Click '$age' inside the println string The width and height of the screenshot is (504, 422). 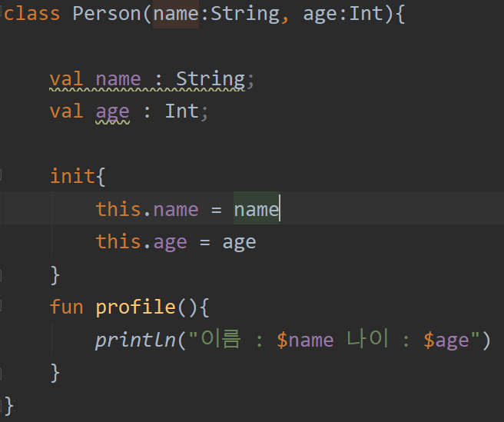[x=446, y=341]
